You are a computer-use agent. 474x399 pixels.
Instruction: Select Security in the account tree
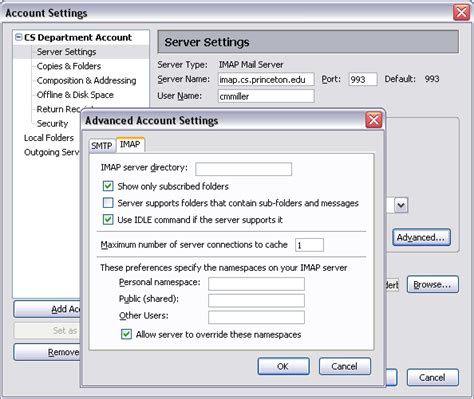(x=52, y=124)
